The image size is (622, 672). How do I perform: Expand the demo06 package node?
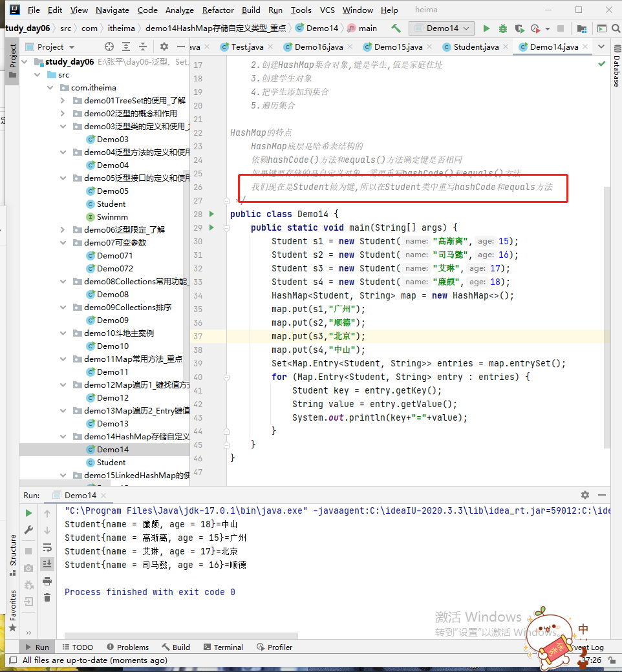tap(63, 230)
